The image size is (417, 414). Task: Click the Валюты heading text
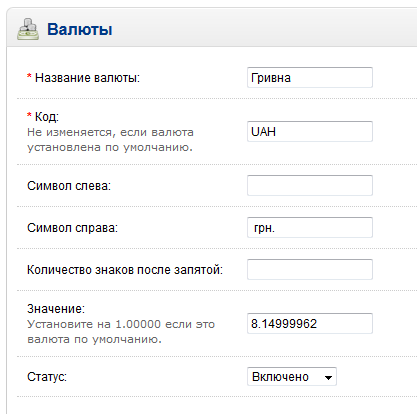[80, 29]
